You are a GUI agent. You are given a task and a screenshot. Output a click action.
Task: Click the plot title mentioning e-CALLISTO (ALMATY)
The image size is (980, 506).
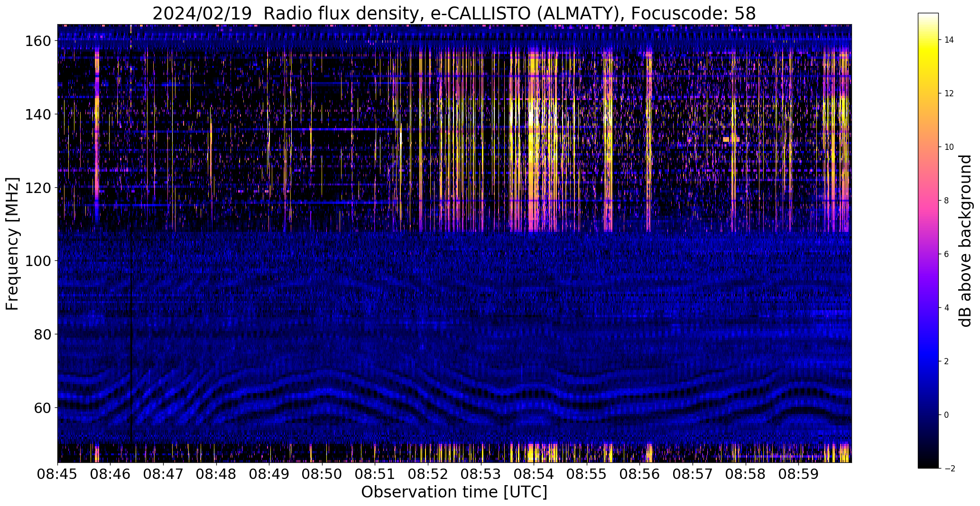pos(454,13)
